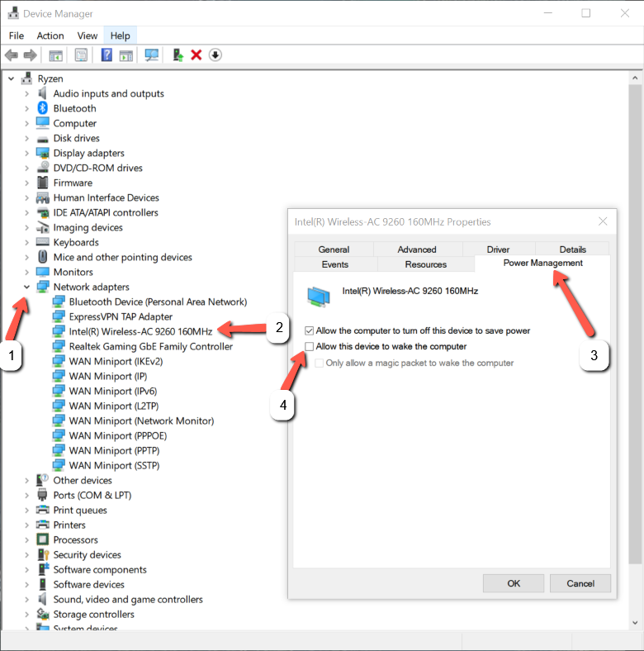Click the Other devices icon
This screenshot has width=644, height=651.
tap(42, 480)
